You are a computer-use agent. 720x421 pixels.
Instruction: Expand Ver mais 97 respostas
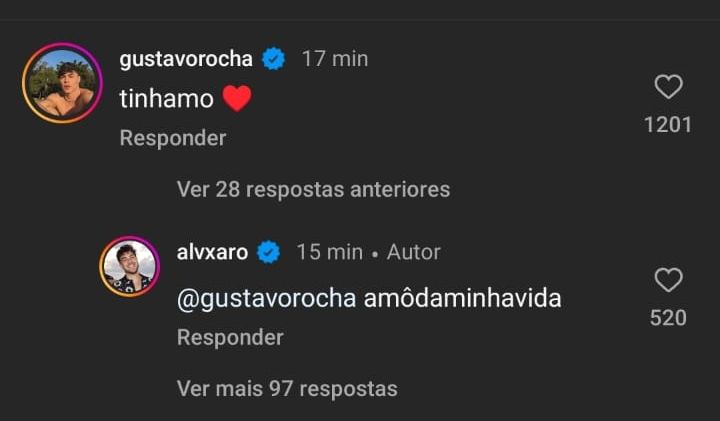pos(287,389)
